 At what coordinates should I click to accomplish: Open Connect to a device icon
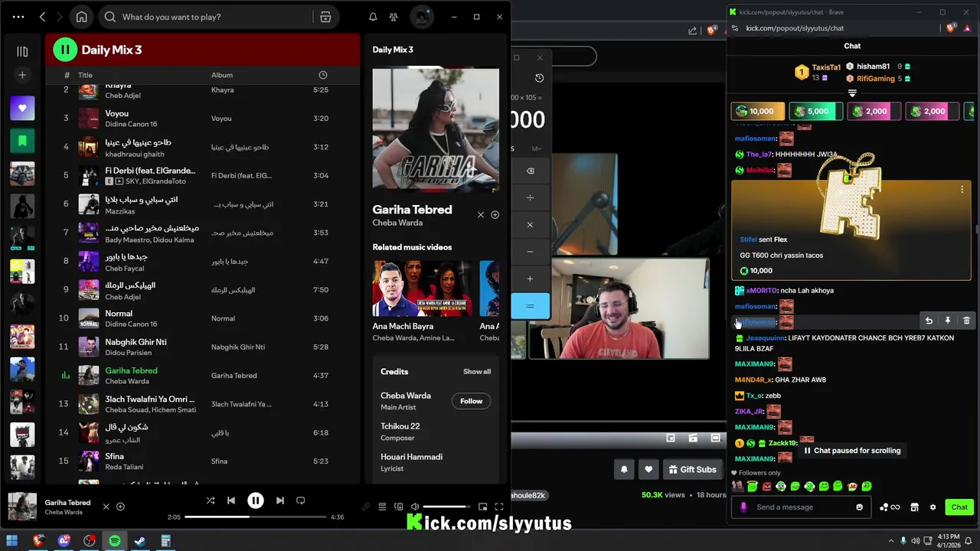(x=398, y=507)
